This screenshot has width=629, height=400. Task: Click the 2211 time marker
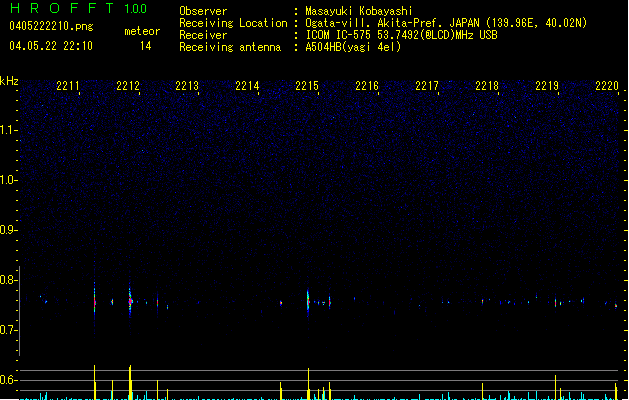click(68, 86)
